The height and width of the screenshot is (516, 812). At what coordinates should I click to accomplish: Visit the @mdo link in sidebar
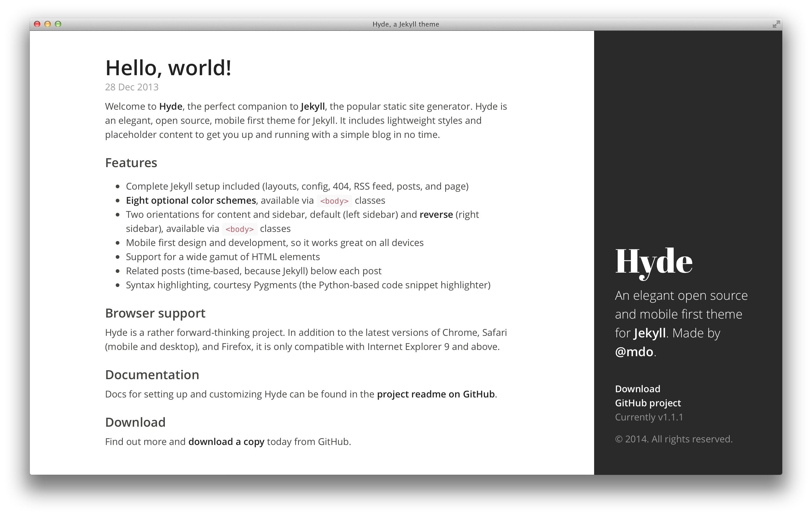(634, 352)
